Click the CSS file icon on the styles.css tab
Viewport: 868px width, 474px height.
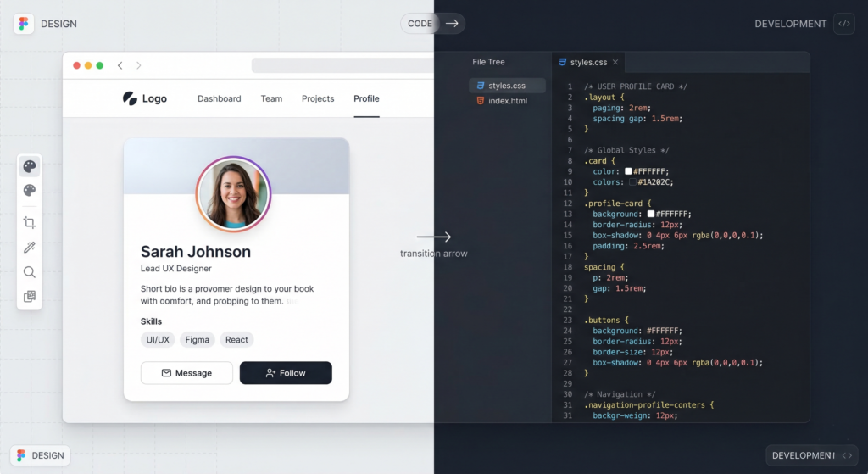coord(563,62)
